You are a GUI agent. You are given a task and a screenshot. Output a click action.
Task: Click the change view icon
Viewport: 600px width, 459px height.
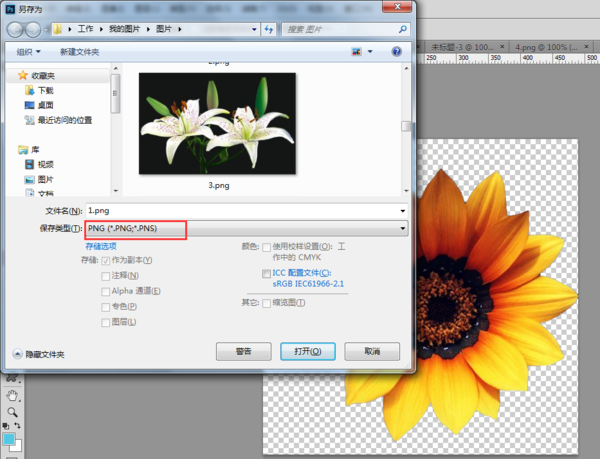coord(356,52)
